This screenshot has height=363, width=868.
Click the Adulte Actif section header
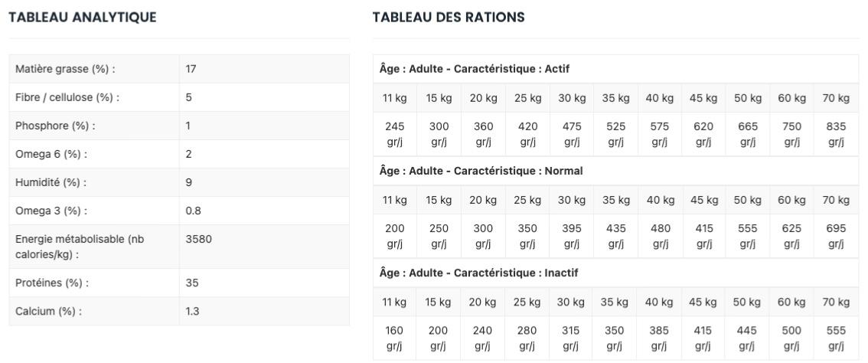[475, 69]
